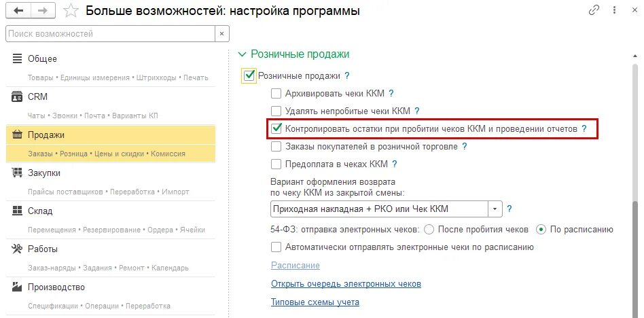Clear the search field with X button
644x318 pixels.
(x=221, y=34)
